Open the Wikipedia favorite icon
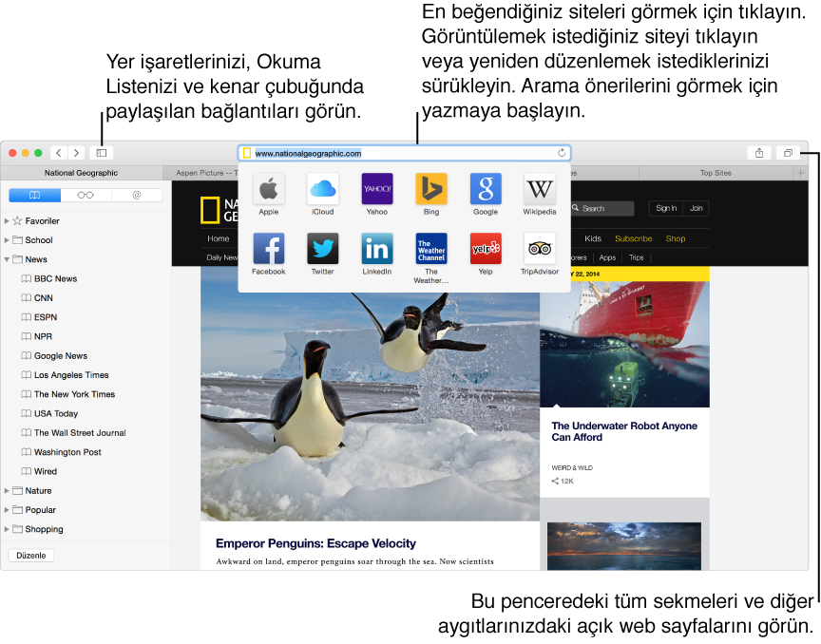This screenshot has height=644, width=821. 540,189
